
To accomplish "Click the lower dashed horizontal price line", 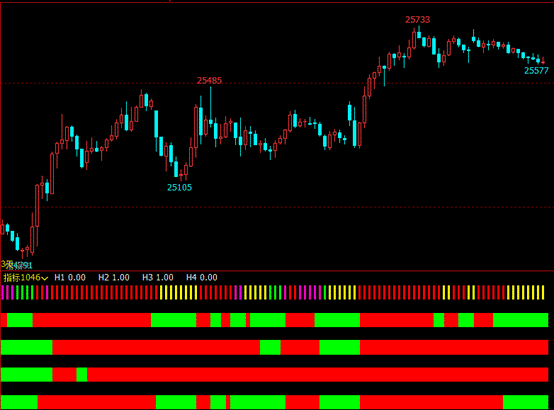I will (x=277, y=207).
